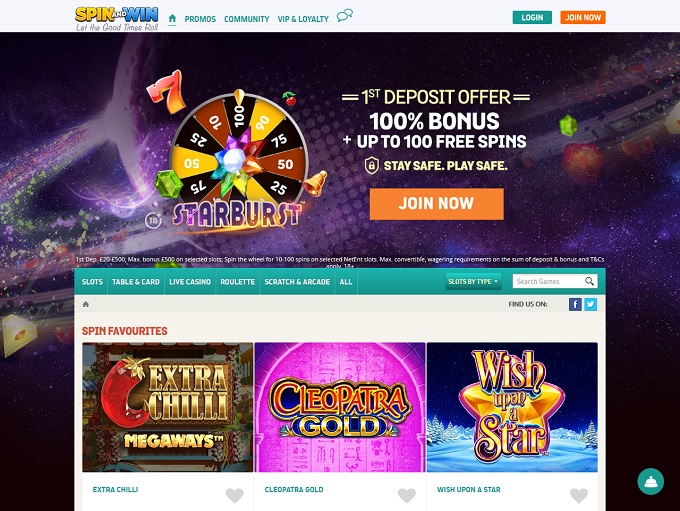Toggle the Cleopatra Gold heart favourite

[407, 495]
